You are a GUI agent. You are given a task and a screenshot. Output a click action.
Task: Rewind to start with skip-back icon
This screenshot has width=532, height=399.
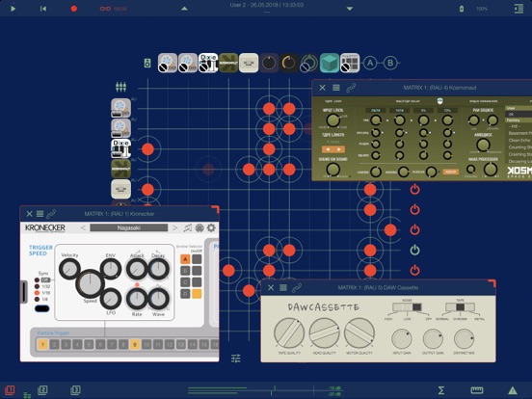coord(43,9)
